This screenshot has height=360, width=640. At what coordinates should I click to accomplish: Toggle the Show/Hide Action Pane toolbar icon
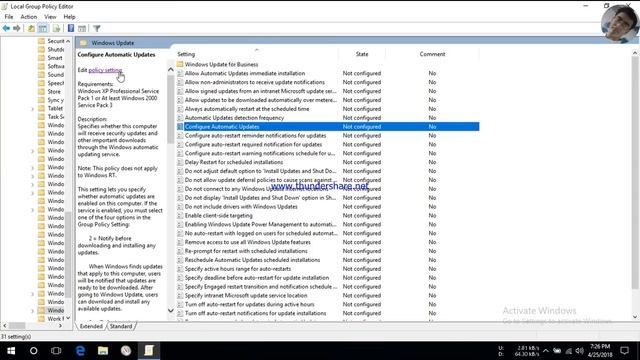pyautogui.click(x=82, y=28)
